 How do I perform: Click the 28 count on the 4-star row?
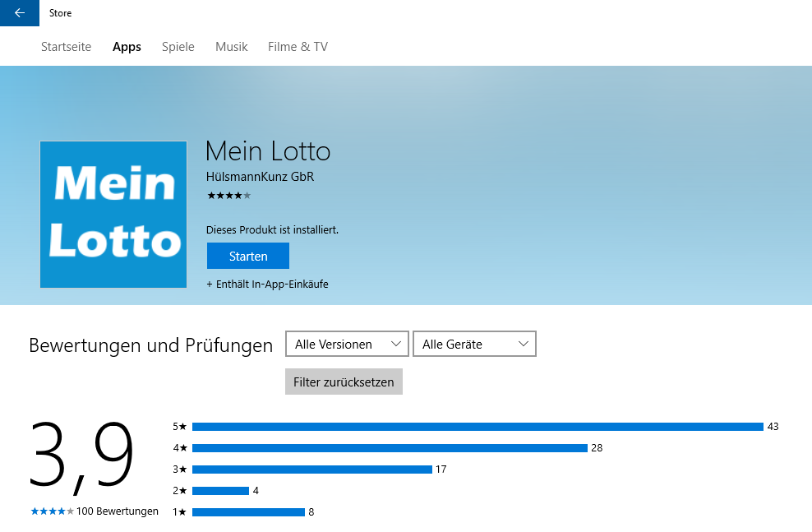pyautogui.click(x=597, y=448)
